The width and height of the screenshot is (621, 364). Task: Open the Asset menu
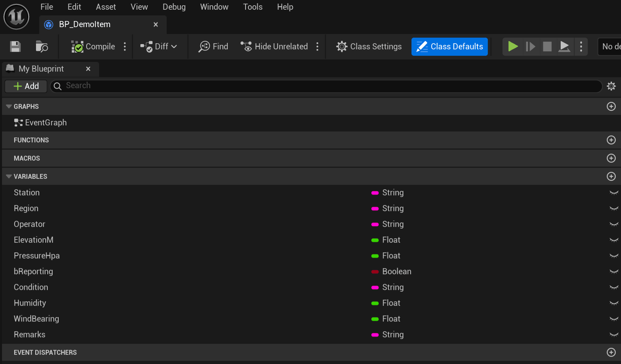click(x=106, y=7)
